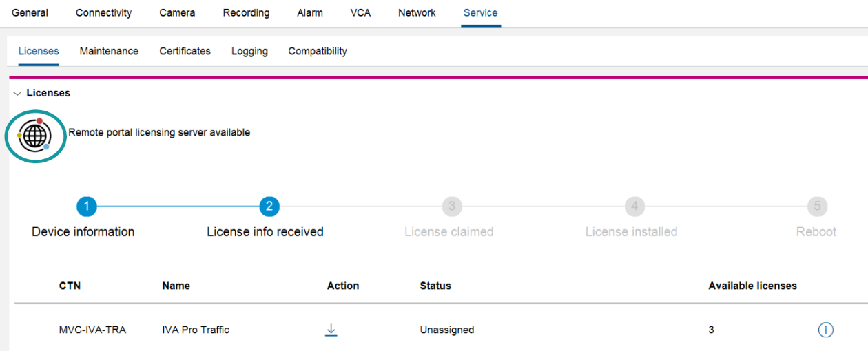Open the Camera tab
Image resolution: width=868 pixels, height=351 pixels.
tap(177, 13)
